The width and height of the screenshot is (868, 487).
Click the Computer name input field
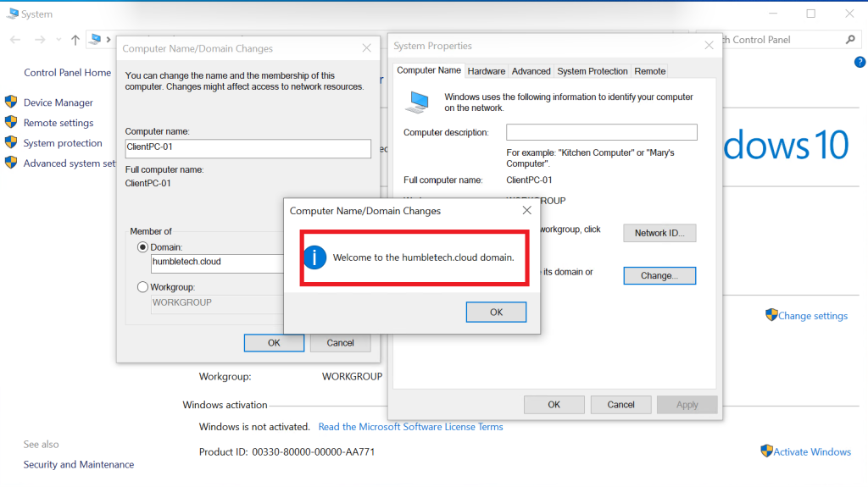248,149
